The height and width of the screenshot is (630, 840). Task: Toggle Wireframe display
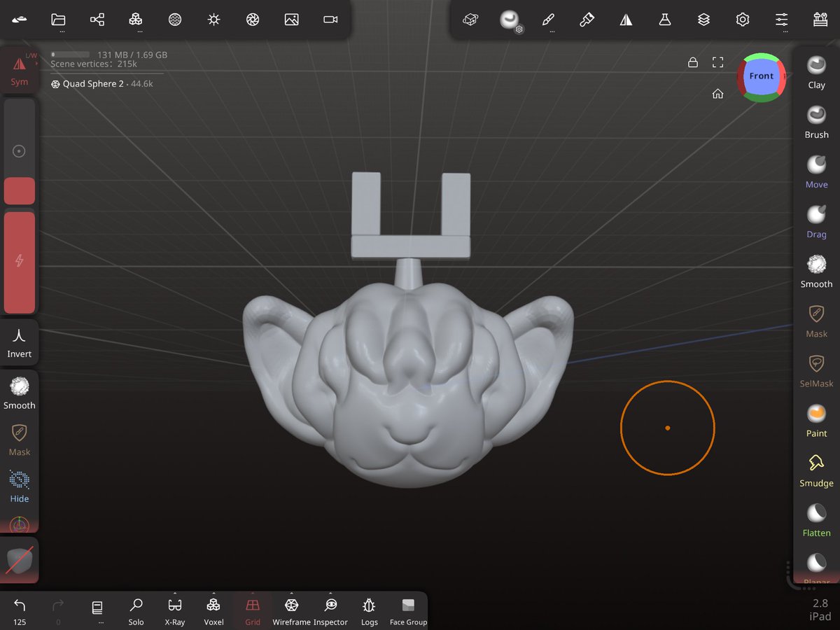pos(291,611)
